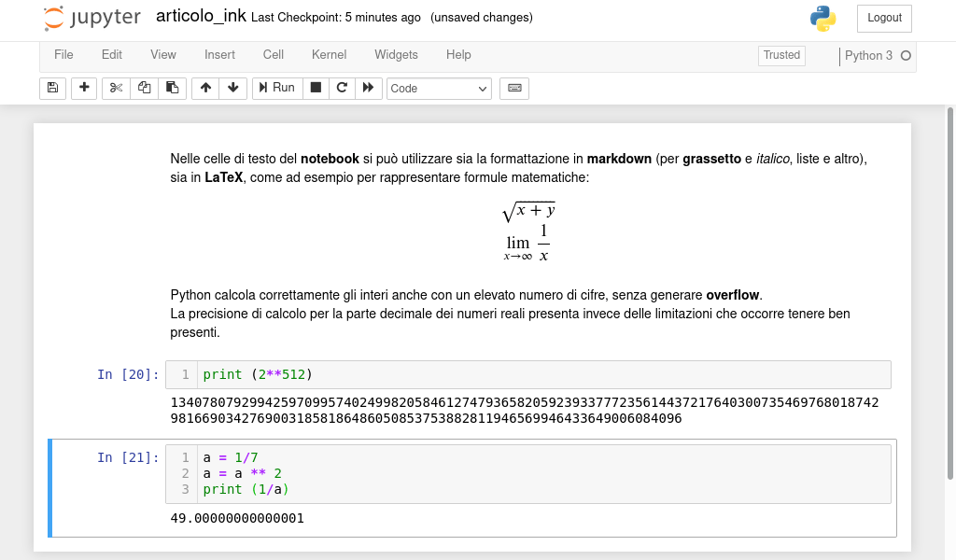Click the print (1/a) code line
956x560 pixels.
(x=246, y=489)
